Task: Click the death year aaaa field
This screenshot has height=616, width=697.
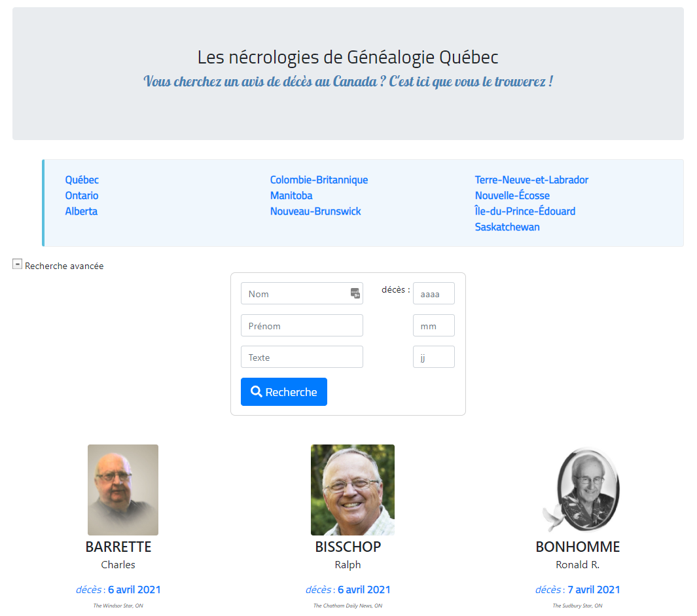Action: coord(434,293)
